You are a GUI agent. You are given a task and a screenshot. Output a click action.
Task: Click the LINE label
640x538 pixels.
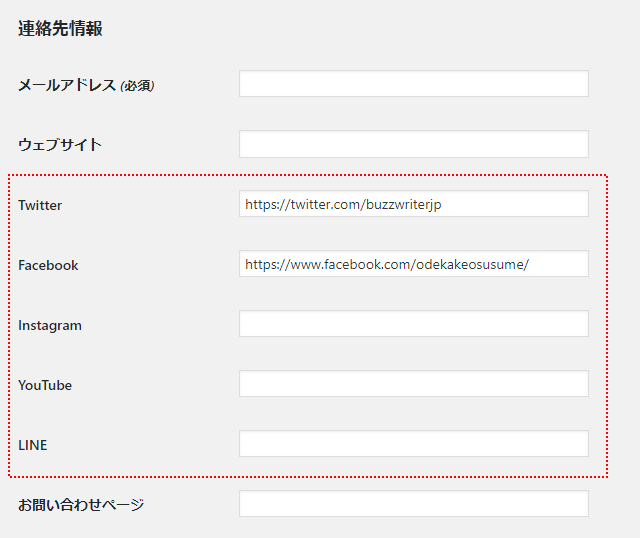(32, 445)
